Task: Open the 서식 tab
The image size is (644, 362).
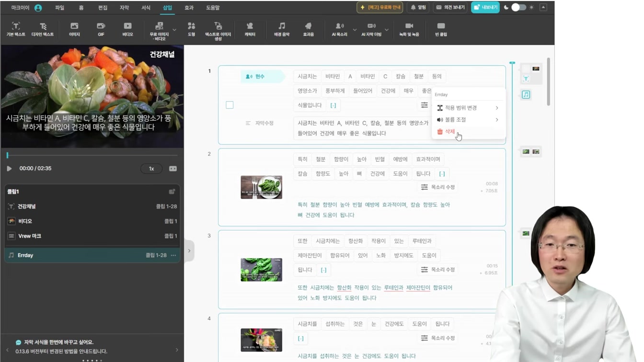Action: click(146, 8)
